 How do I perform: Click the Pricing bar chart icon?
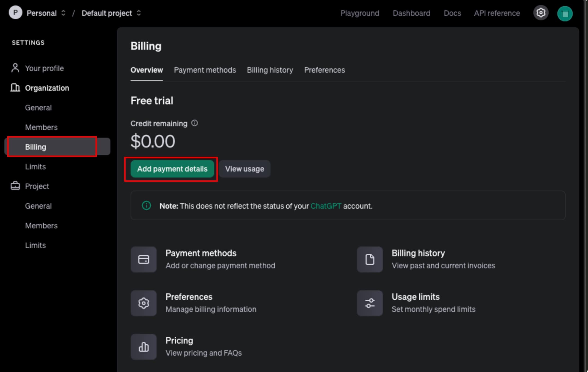coord(143,347)
